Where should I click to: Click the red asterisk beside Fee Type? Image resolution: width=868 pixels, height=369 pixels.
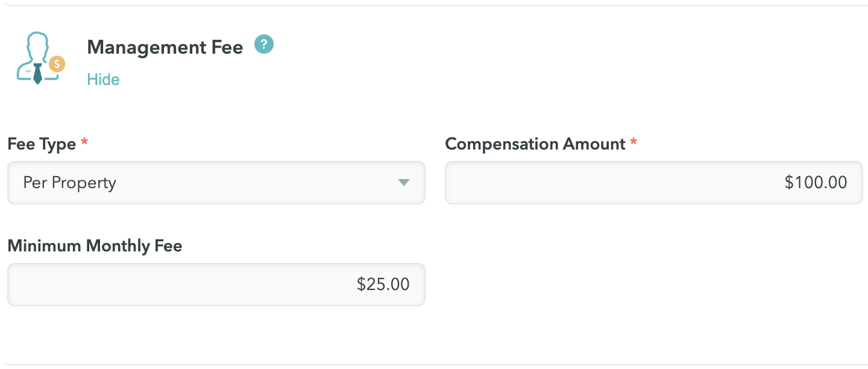[x=84, y=142]
